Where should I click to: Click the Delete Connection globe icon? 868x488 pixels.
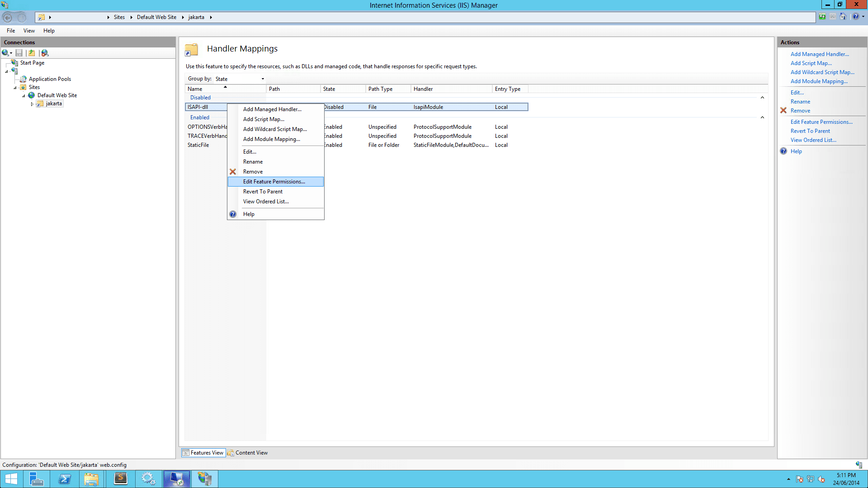click(45, 53)
